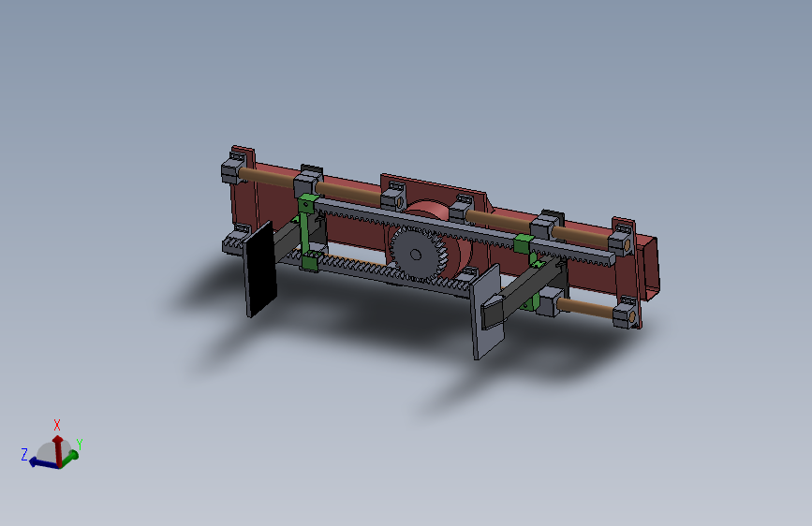The width and height of the screenshot is (812, 526).
Task: Select the copper guide rod beside the gray plate
Action: (587, 308)
